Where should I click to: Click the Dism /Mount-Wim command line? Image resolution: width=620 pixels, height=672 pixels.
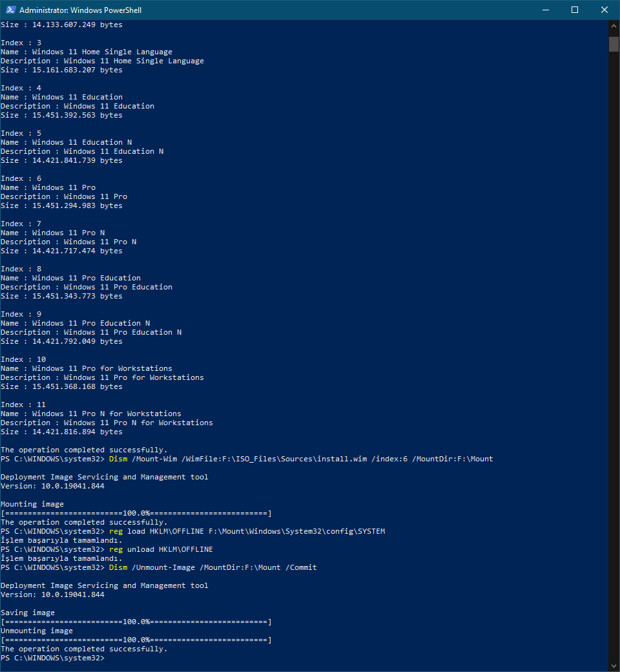click(247, 459)
